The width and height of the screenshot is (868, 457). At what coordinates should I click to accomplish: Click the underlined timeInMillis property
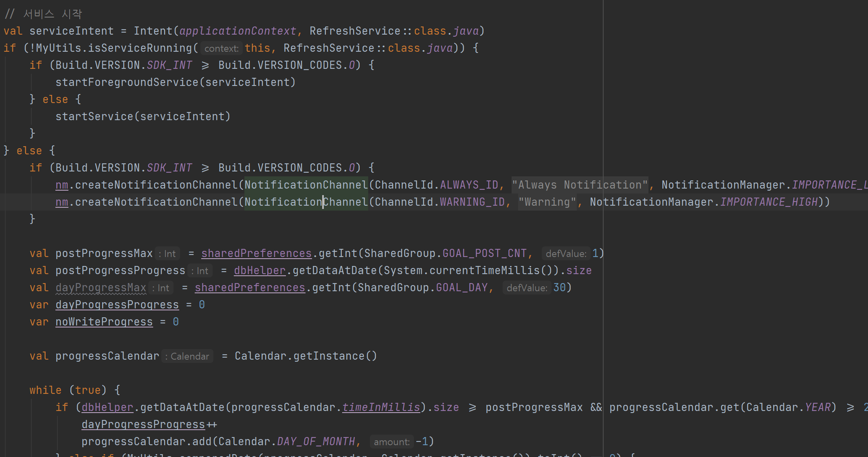pyautogui.click(x=381, y=408)
